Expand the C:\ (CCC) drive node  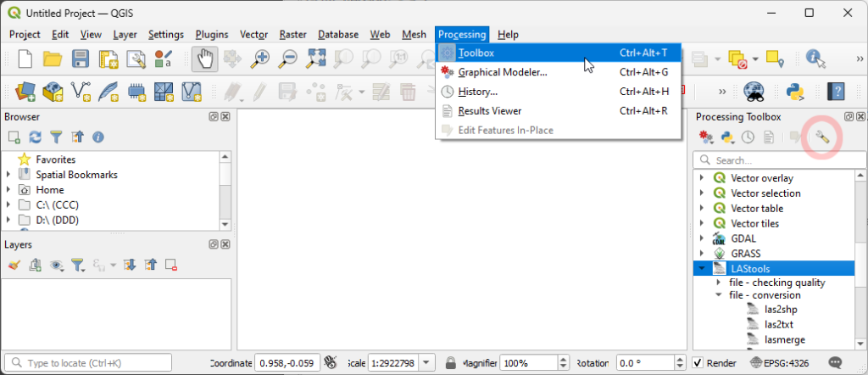(8, 204)
